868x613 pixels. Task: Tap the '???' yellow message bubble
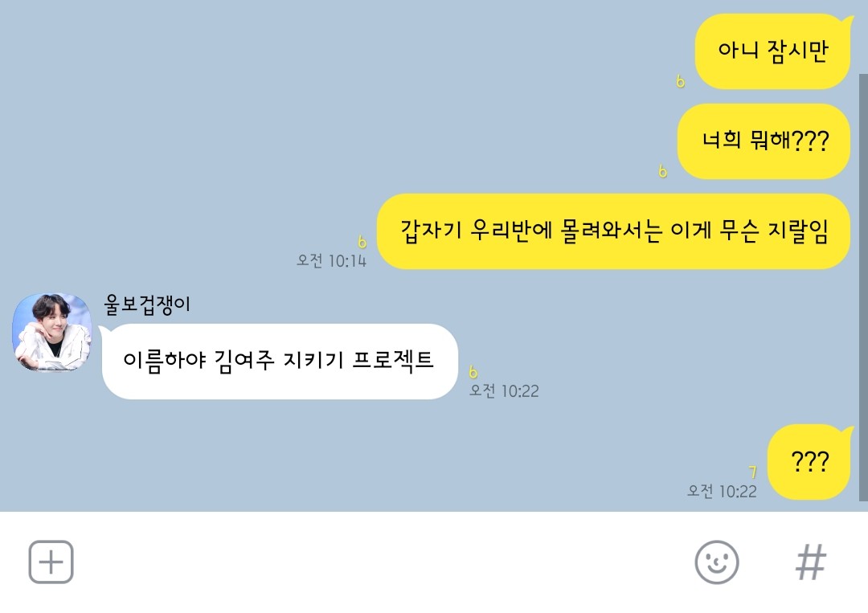pos(809,462)
